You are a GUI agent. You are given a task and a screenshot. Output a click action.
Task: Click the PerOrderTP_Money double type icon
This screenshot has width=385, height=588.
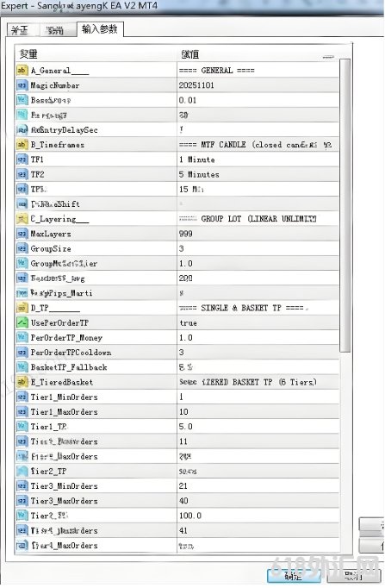[x=22, y=337]
